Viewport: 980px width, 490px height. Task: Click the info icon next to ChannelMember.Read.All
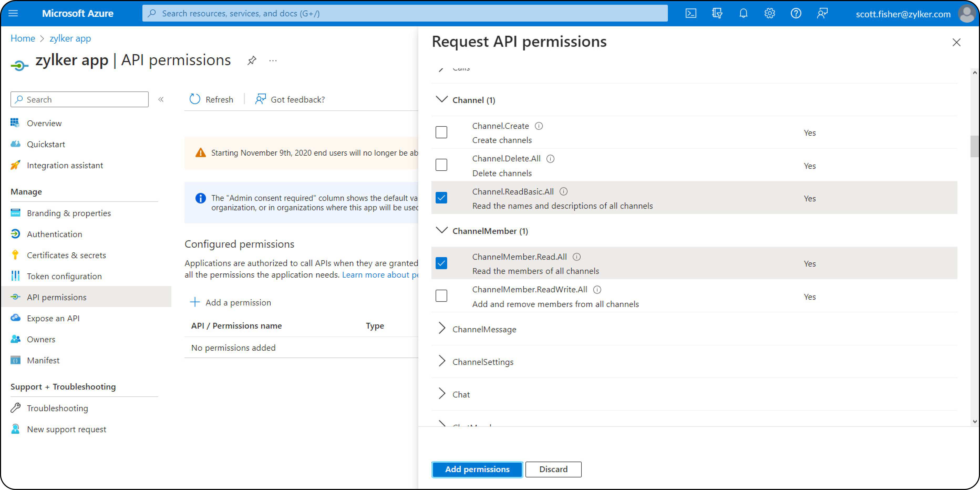576,257
